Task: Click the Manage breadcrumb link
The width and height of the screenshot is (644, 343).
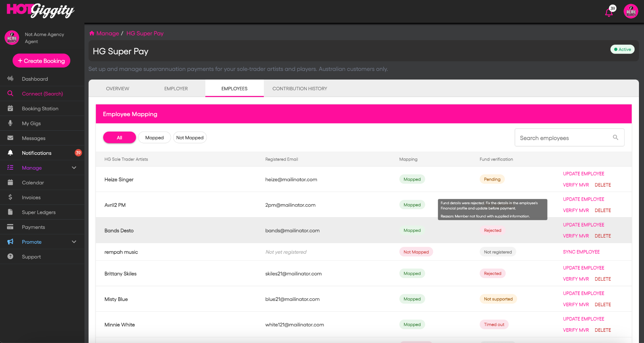Action: (x=108, y=33)
